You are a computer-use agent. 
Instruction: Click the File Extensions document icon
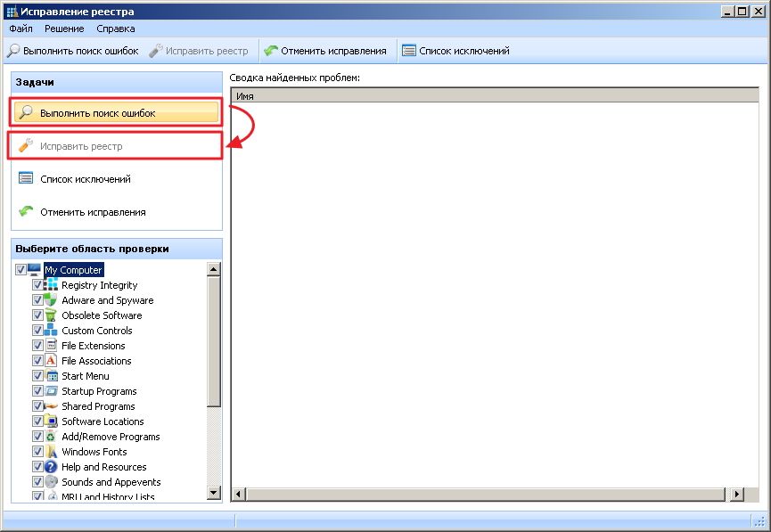point(51,345)
